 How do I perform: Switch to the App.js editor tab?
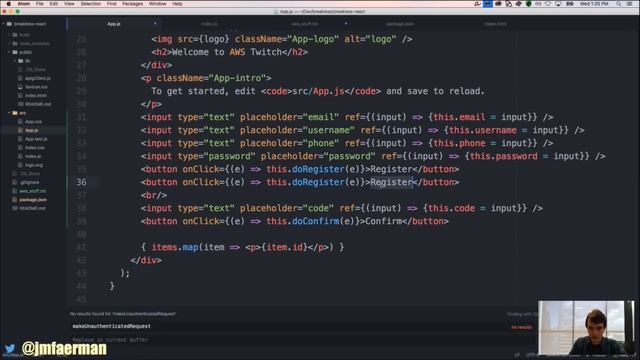[x=114, y=24]
